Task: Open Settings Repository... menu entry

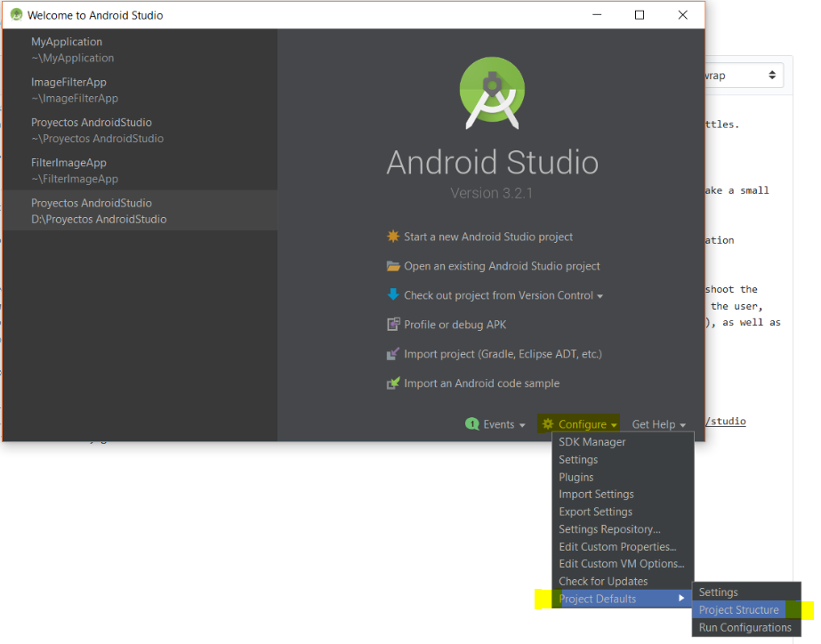Action: tap(623, 529)
